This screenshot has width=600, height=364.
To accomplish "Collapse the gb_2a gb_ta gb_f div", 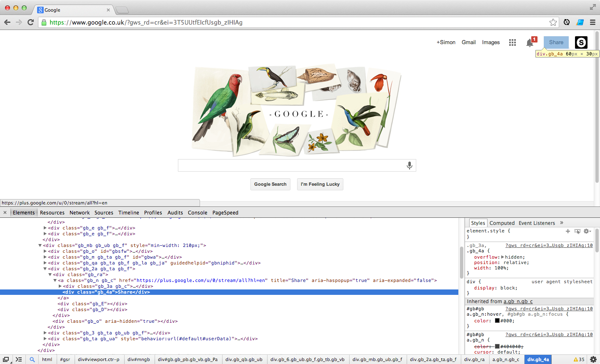I will pyautogui.click(x=45, y=269).
